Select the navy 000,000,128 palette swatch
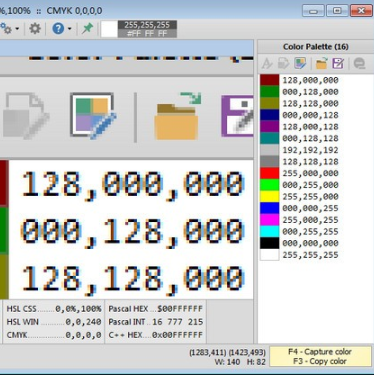The height and width of the screenshot is (375, 374). [x=269, y=115]
